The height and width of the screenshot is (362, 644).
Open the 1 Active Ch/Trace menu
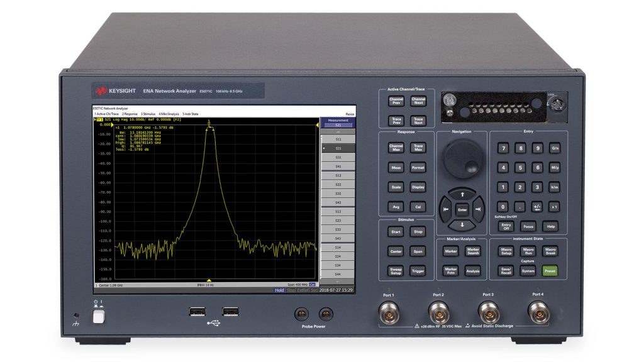[107, 114]
